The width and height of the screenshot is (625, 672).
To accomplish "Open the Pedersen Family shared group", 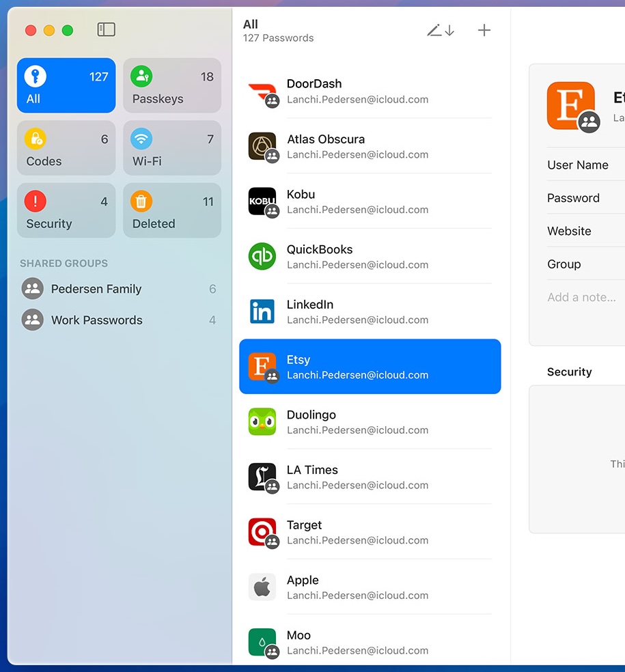I will pos(119,289).
